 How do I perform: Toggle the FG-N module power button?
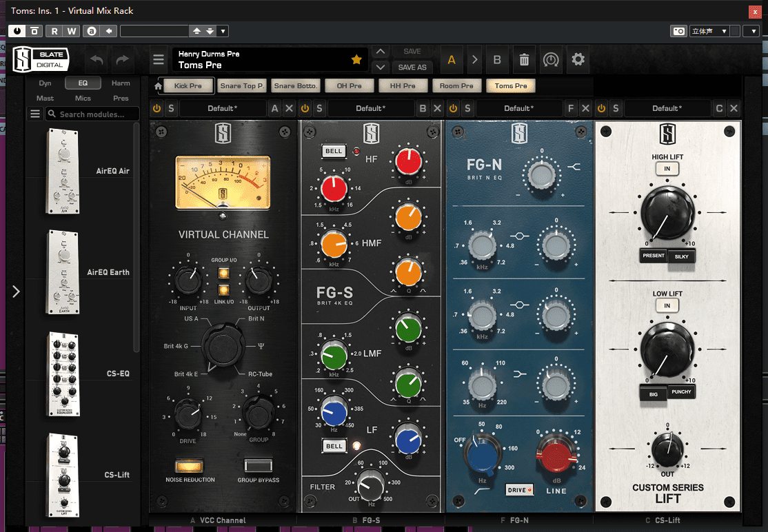453,108
